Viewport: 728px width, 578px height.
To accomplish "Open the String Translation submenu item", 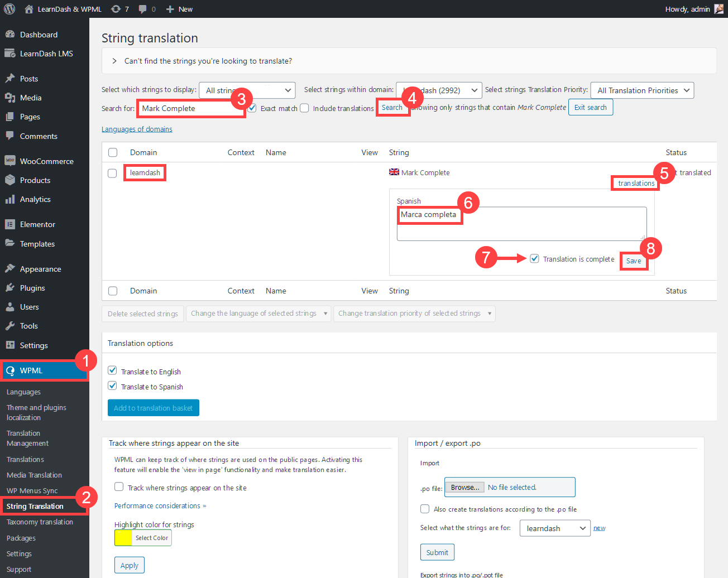I will point(35,506).
